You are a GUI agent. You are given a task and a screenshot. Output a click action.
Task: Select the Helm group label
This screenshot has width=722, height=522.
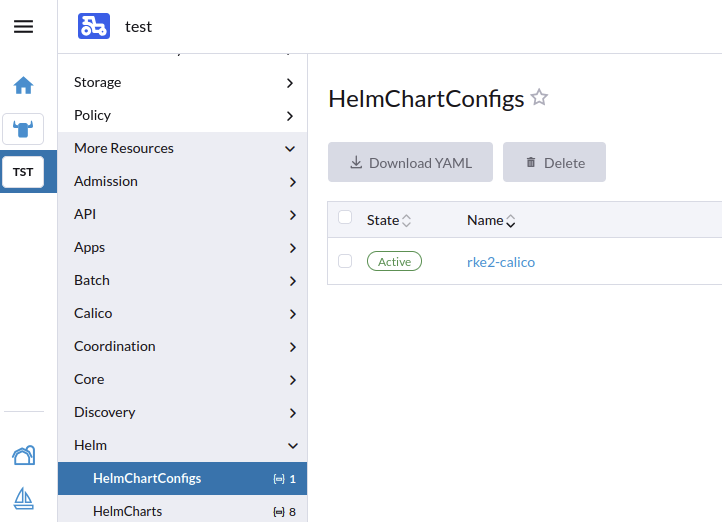(x=90, y=445)
